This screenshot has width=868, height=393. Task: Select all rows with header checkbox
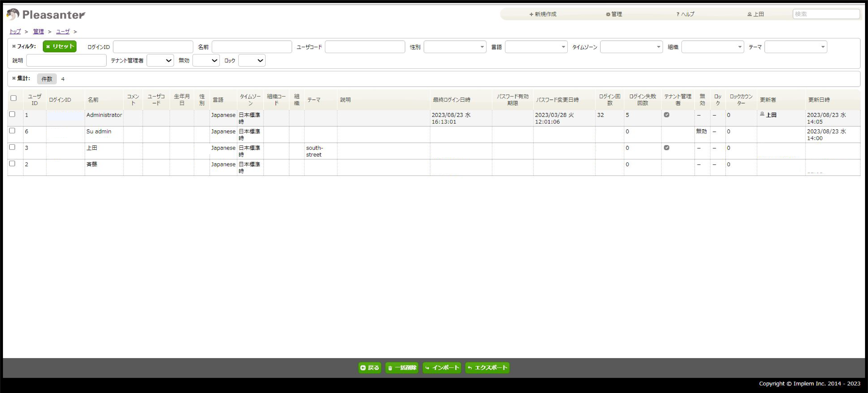13,98
